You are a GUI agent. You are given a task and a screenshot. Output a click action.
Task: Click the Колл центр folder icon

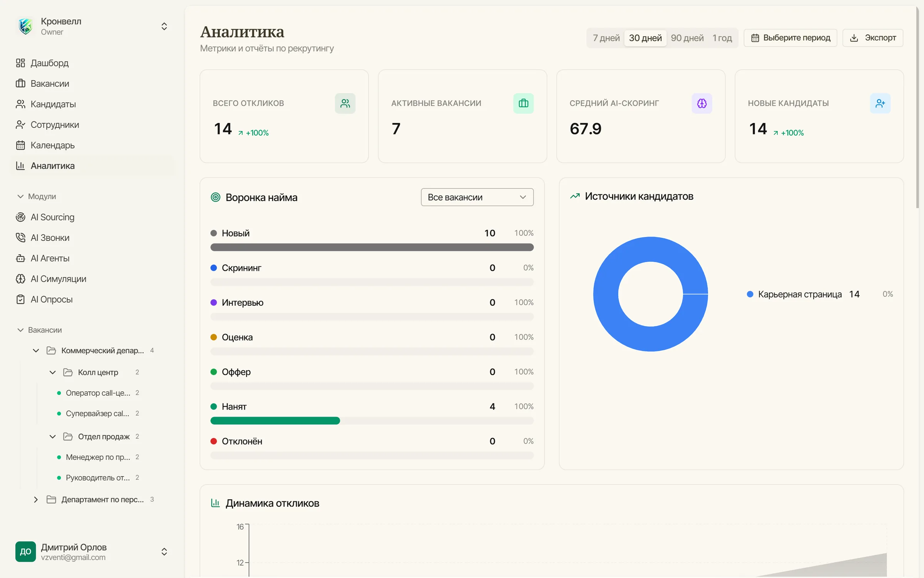click(68, 372)
